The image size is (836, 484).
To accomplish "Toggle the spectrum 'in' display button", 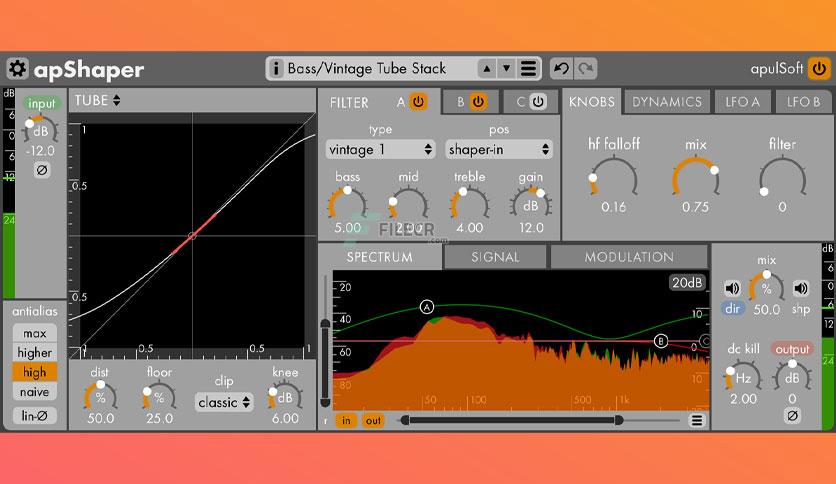I will [346, 421].
